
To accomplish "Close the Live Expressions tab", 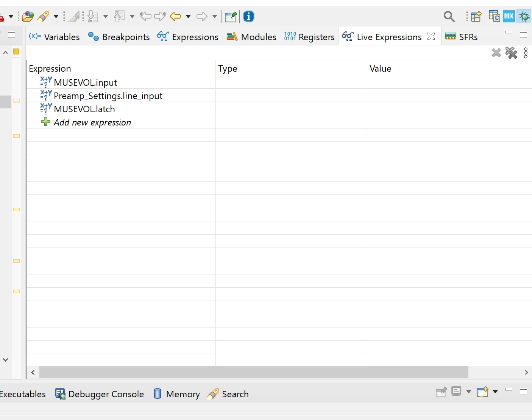I will [431, 36].
